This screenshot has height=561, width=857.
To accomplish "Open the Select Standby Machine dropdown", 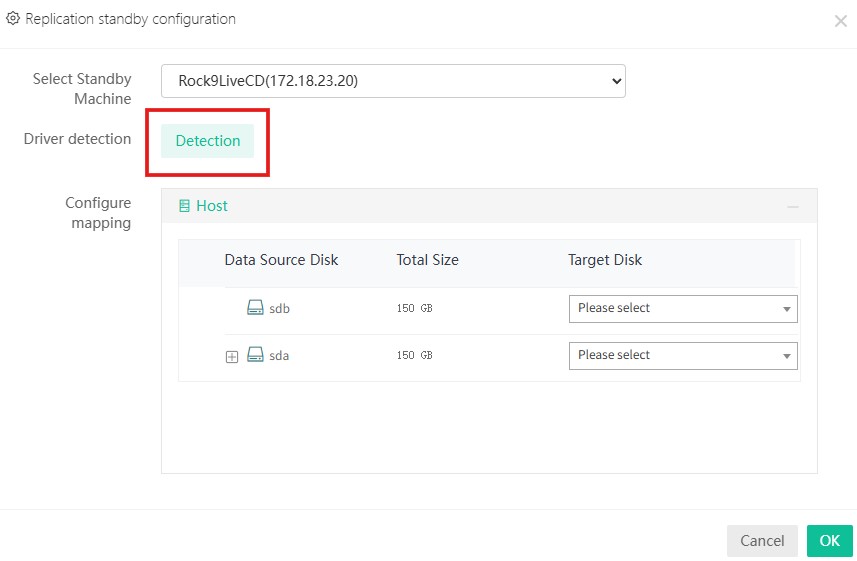I will tap(393, 81).
